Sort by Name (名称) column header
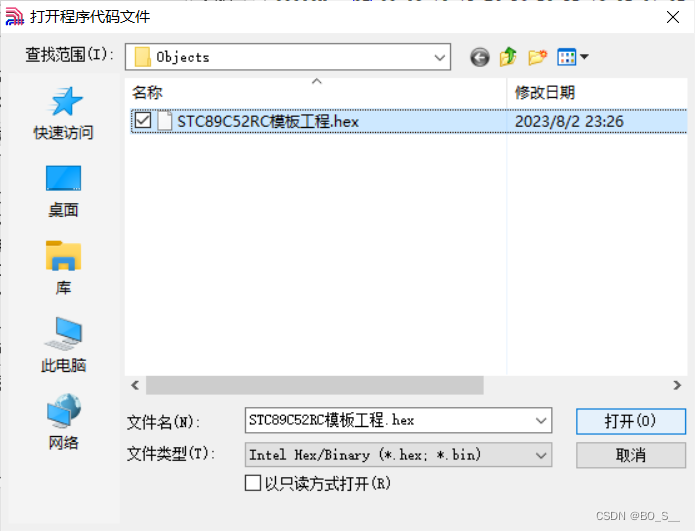The width and height of the screenshot is (695, 531). [x=147, y=93]
